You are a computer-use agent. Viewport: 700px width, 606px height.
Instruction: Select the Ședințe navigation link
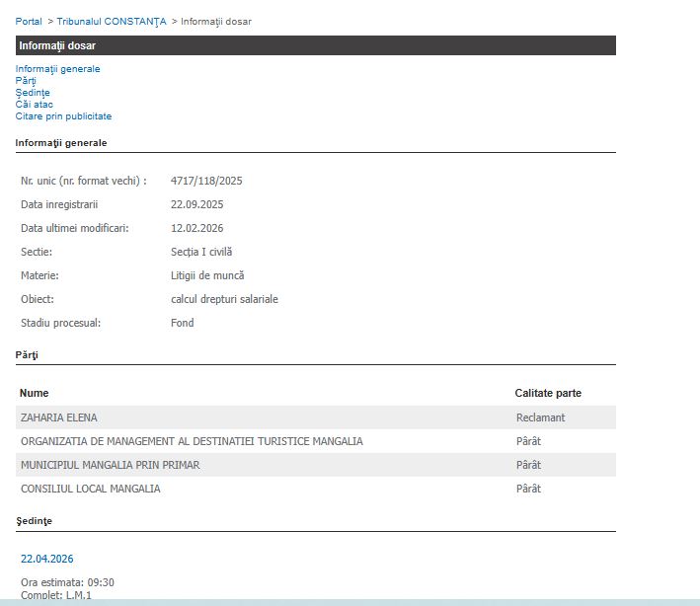(33, 93)
